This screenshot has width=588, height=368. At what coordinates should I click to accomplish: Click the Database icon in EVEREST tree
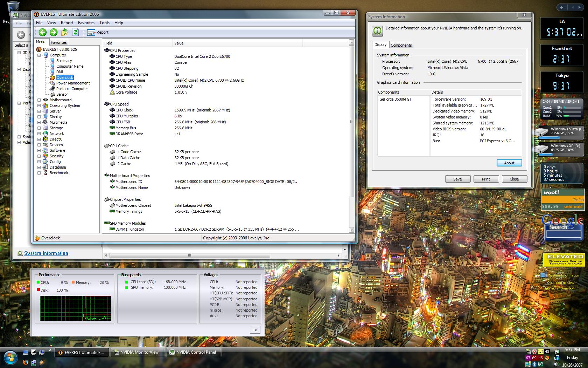click(x=45, y=167)
